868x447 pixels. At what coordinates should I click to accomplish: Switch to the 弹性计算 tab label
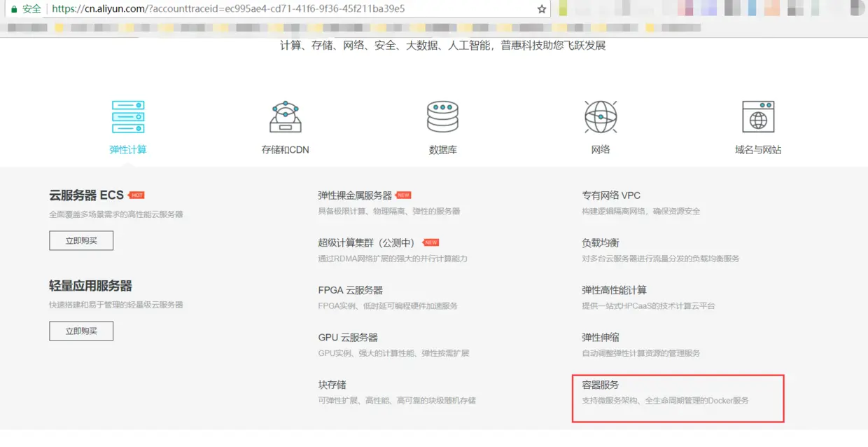click(128, 150)
